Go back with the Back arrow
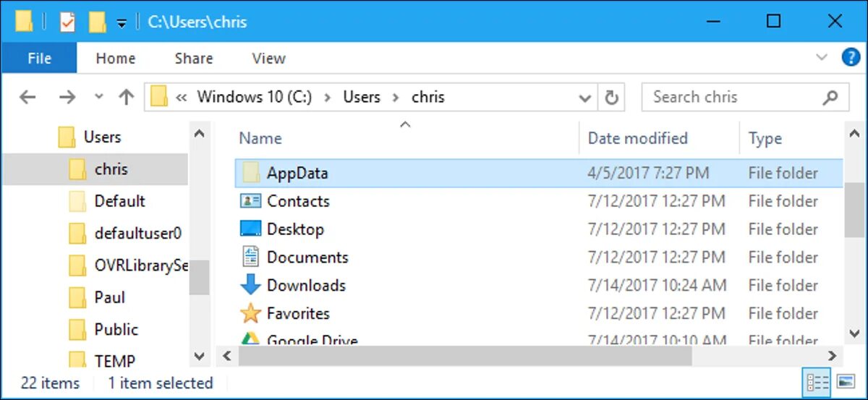The image size is (868, 400). click(x=27, y=97)
